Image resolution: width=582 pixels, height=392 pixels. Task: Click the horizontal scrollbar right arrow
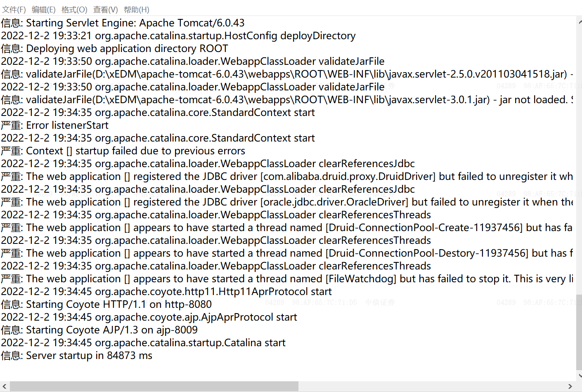click(570, 387)
